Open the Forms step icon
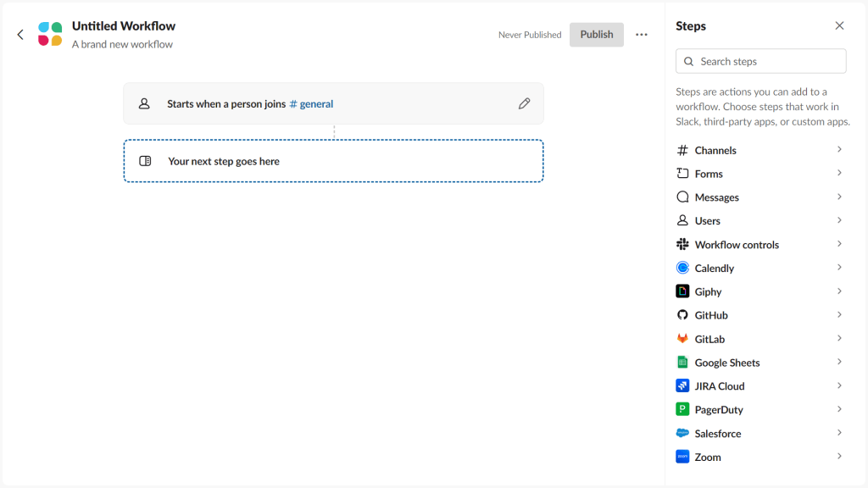Screen dimensions: 868x488 click(683, 174)
